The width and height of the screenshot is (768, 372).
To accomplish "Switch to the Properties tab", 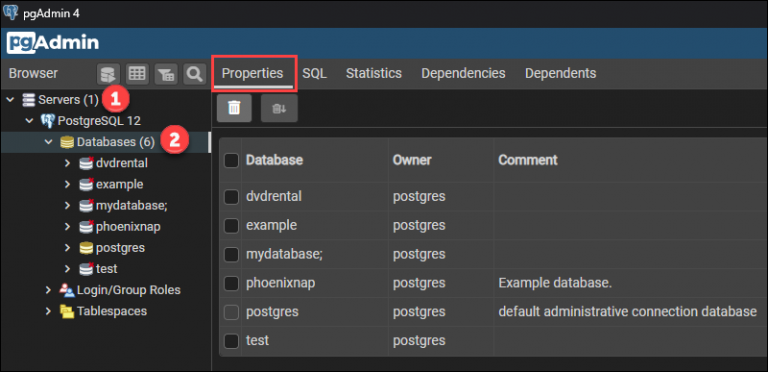I will 253,73.
